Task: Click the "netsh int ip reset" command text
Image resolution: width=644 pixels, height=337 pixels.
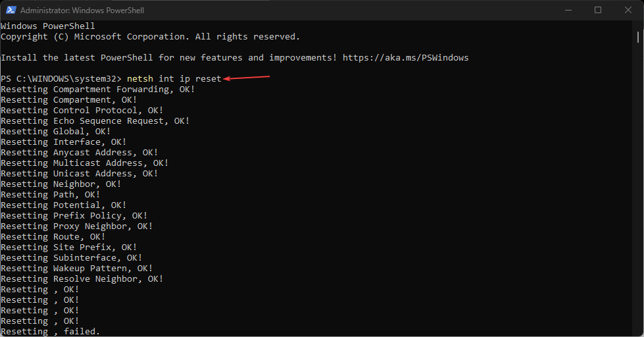Action: click(x=174, y=79)
